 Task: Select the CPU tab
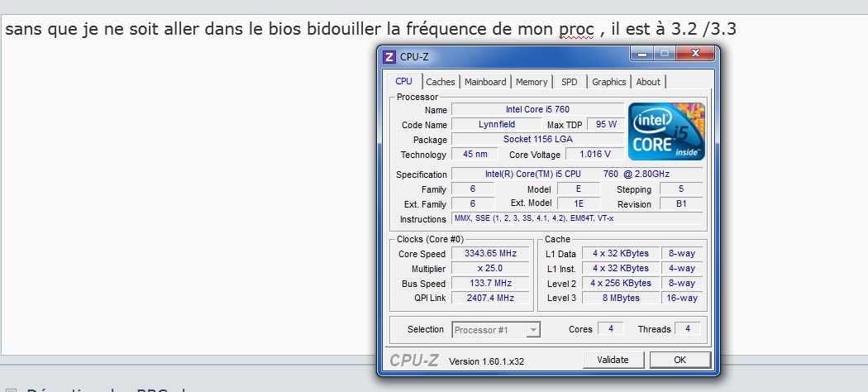pyautogui.click(x=403, y=81)
